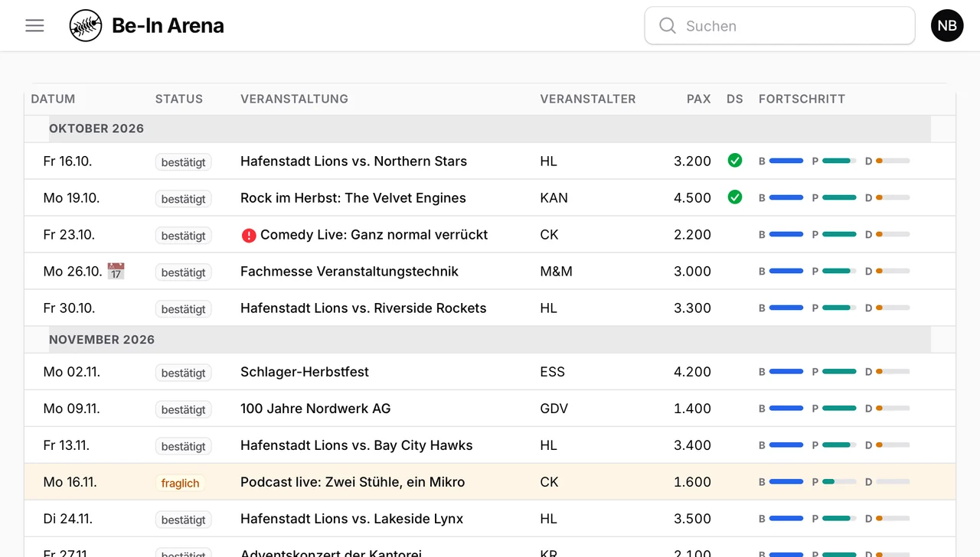Sort by the VERANSTALTUNG column header
The width and height of the screenshot is (980, 557).
(294, 99)
